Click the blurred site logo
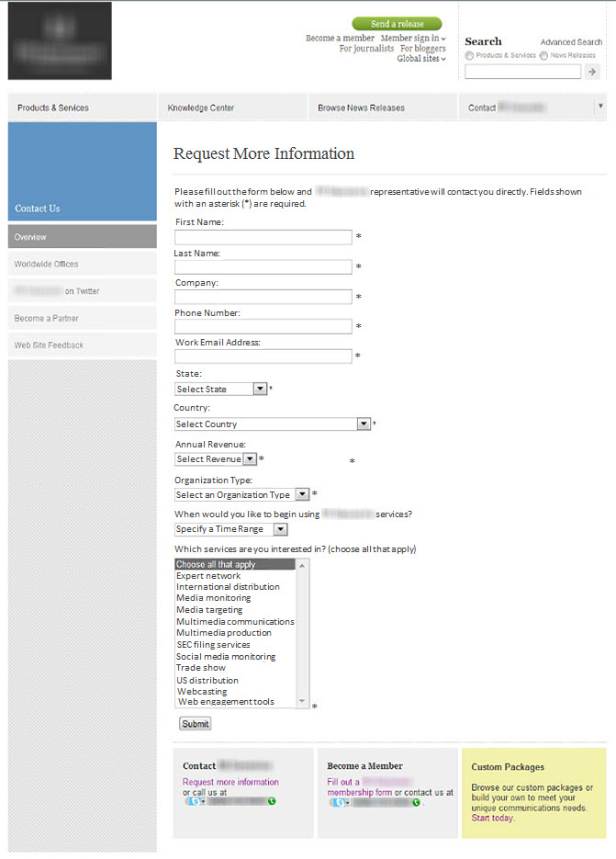The height and width of the screenshot is (859, 616). [60, 40]
